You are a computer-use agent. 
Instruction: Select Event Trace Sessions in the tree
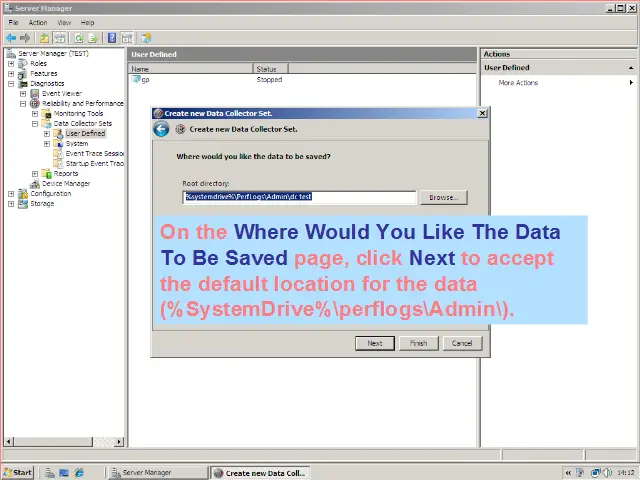95,153
